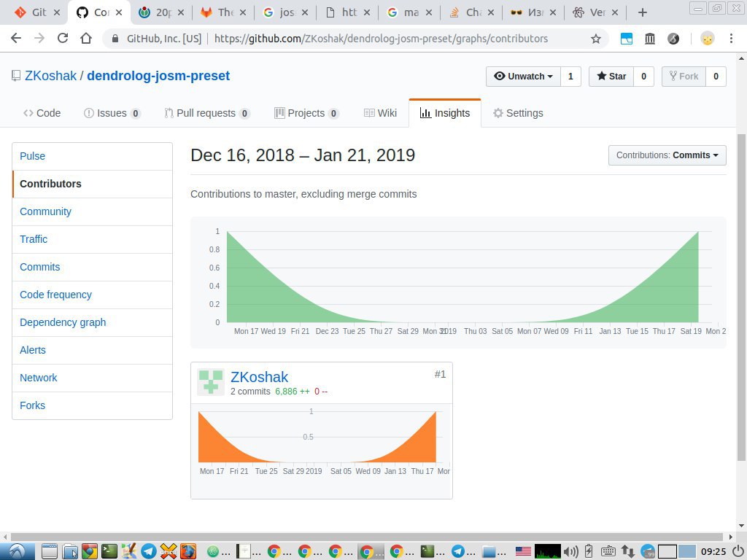This screenshot has height=560, width=747.
Task: Open the Chrome three-dot menu
Action: (x=731, y=39)
